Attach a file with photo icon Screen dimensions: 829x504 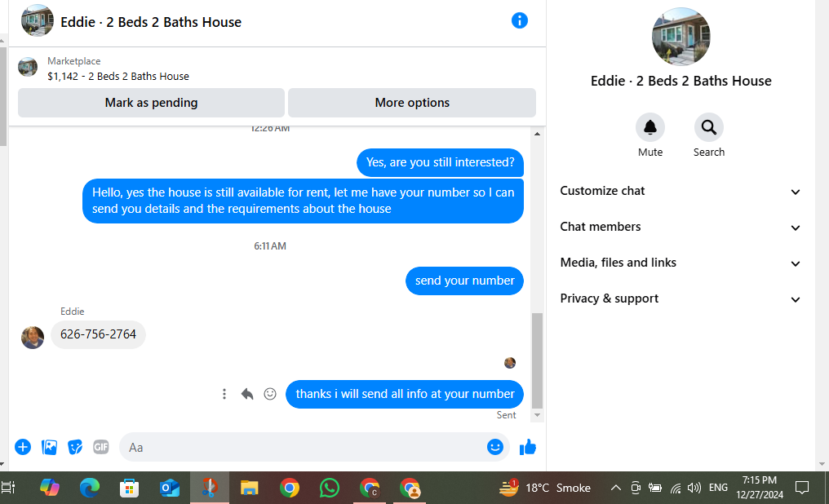tap(49, 447)
